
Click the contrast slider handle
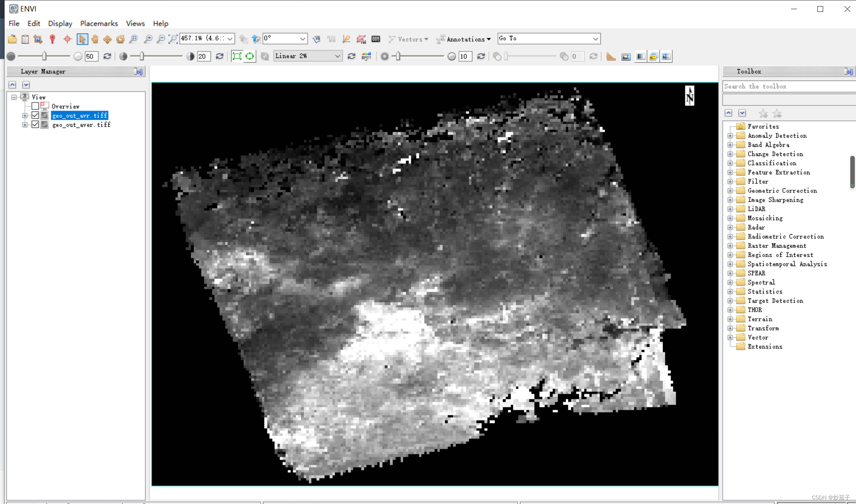point(142,57)
